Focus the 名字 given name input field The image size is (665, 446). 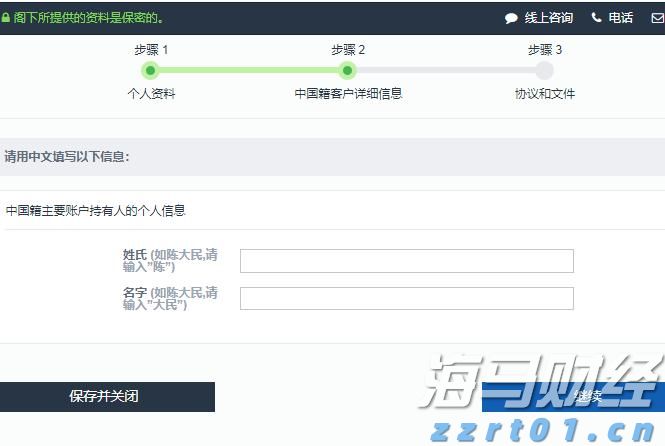pyautogui.click(x=406, y=298)
